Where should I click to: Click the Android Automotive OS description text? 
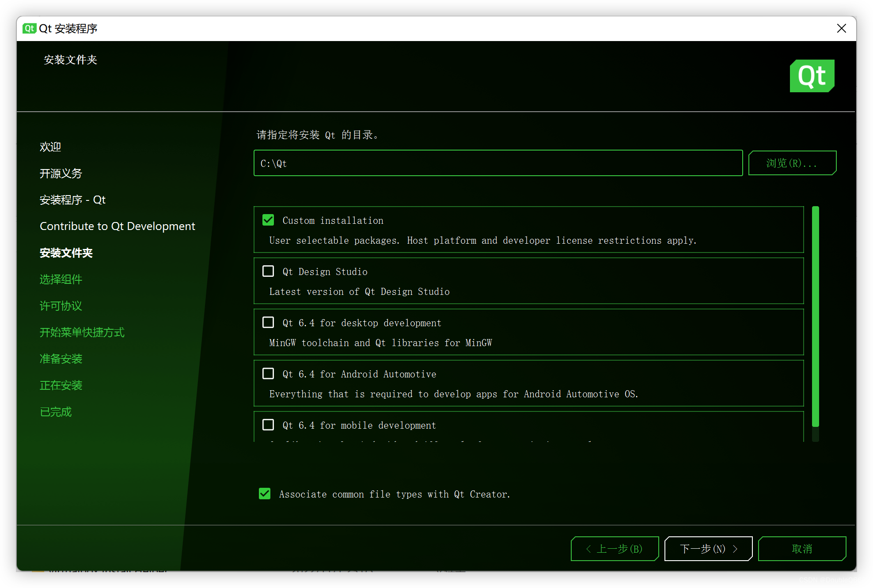tap(454, 394)
